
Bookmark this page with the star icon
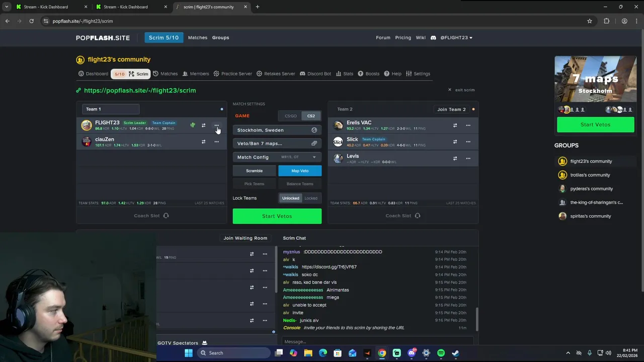click(590, 21)
